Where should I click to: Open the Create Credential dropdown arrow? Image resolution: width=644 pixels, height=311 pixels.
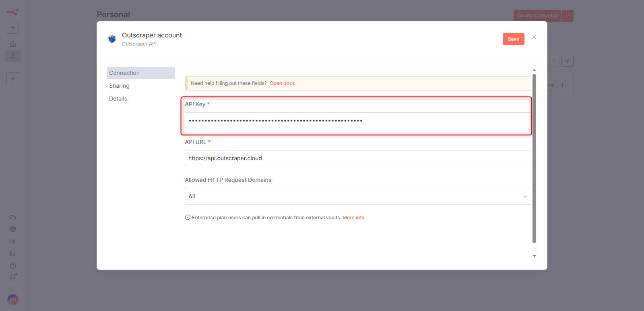tap(568, 16)
